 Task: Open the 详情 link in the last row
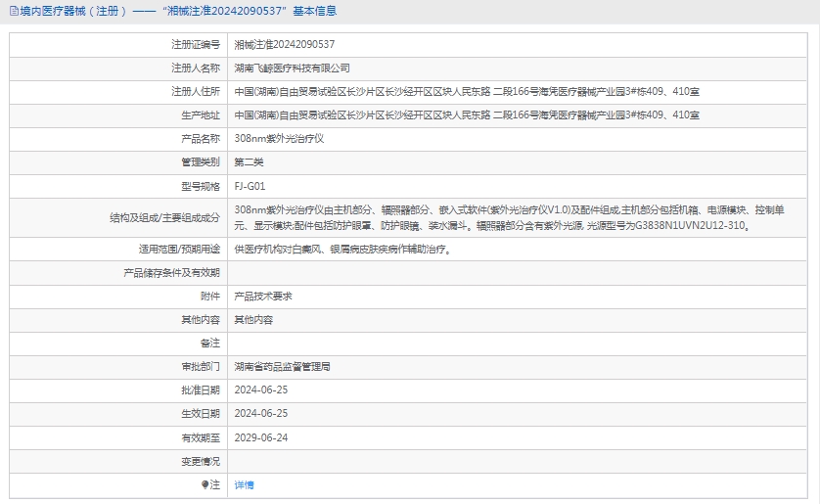(x=244, y=484)
